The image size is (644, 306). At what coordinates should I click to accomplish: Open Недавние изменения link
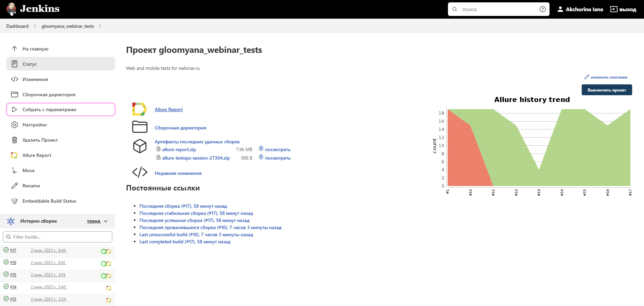click(x=178, y=173)
